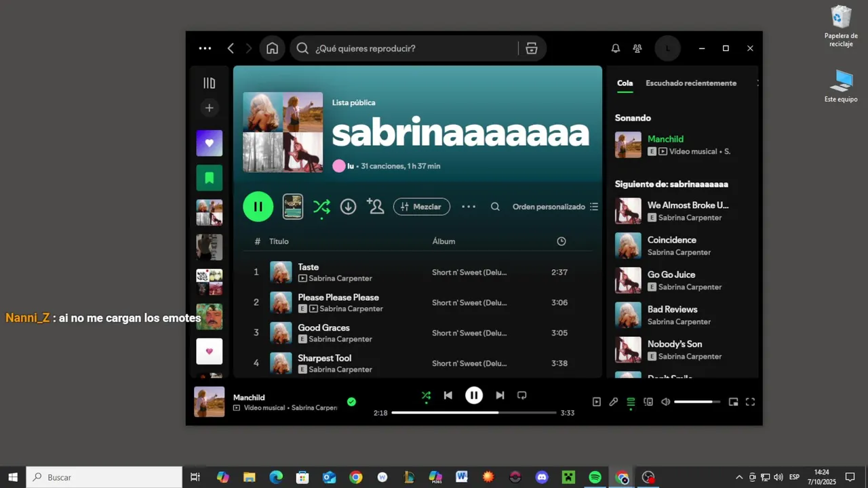868x488 pixels.
Task: Open Friend Activity icon
Action: tap(637, 48)
